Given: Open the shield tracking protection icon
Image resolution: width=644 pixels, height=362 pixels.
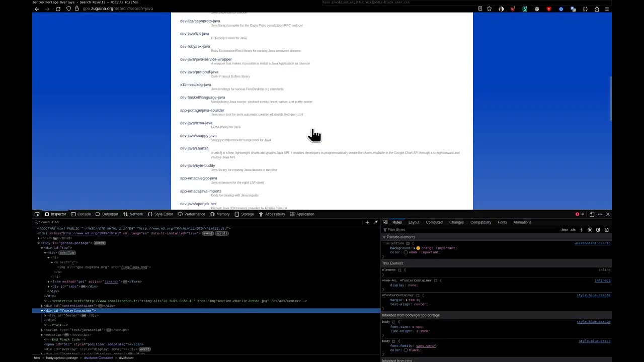Looking at the screenshot, I should (69, 9).
